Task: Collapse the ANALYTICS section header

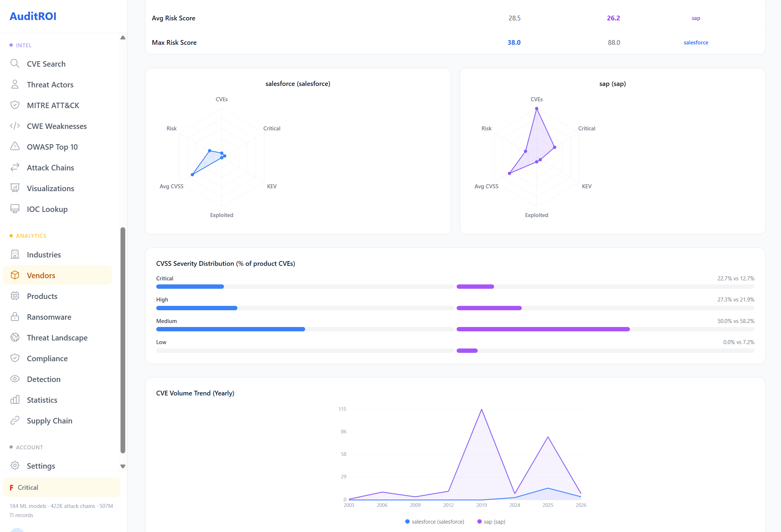Action: [31, 236]
